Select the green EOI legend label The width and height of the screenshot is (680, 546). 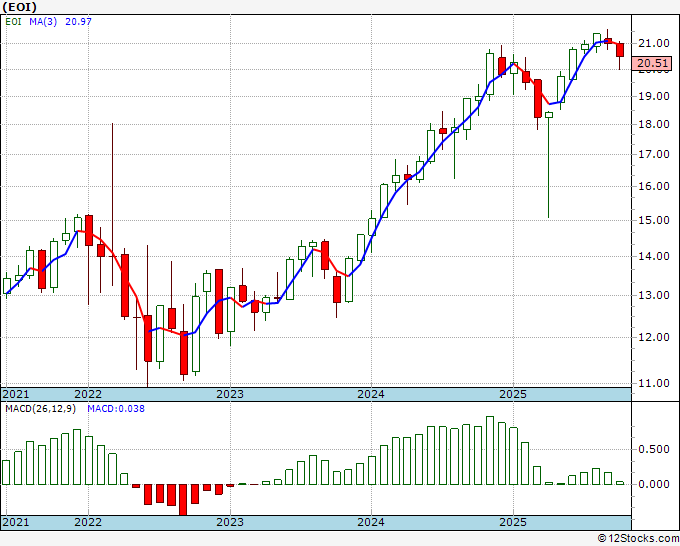point(13,21)
